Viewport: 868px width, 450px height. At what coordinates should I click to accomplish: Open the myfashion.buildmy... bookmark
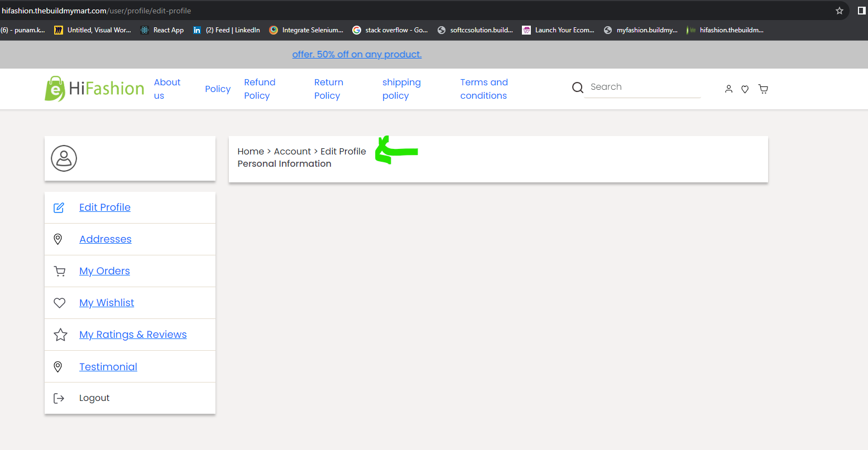[641, 30]
